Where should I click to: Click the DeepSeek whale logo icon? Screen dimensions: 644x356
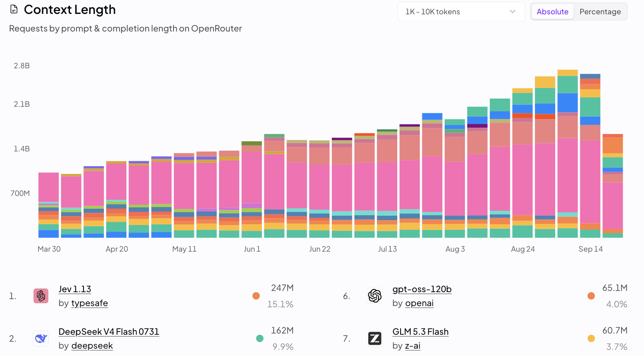(41, 338)
